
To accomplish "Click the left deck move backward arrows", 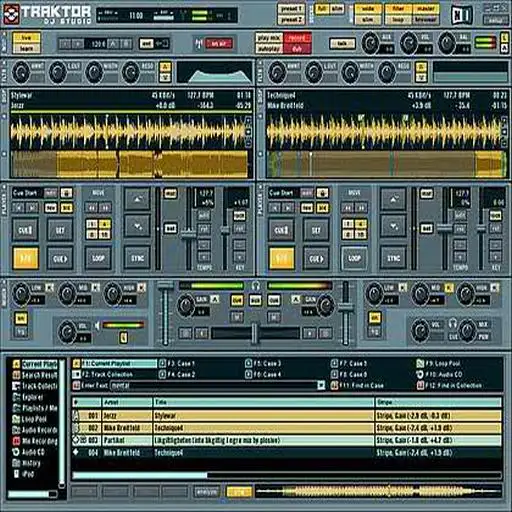I will coord(92,208).
